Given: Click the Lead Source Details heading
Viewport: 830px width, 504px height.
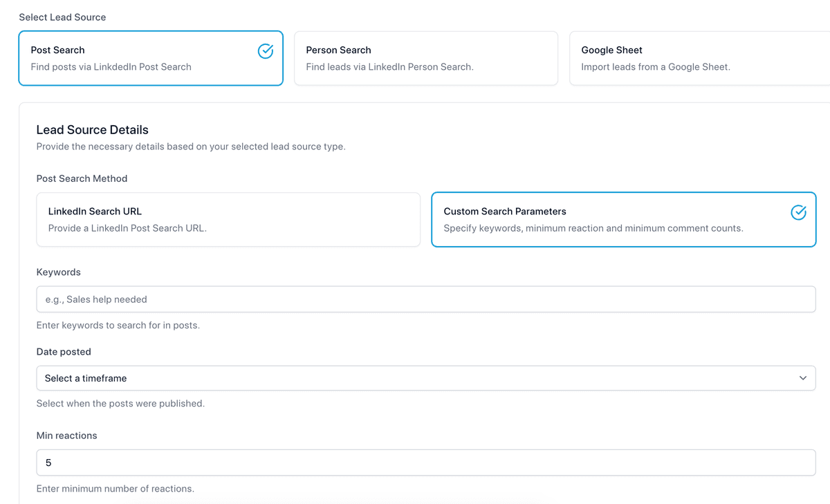Looking at the screenshot, I should click(93, 130).
